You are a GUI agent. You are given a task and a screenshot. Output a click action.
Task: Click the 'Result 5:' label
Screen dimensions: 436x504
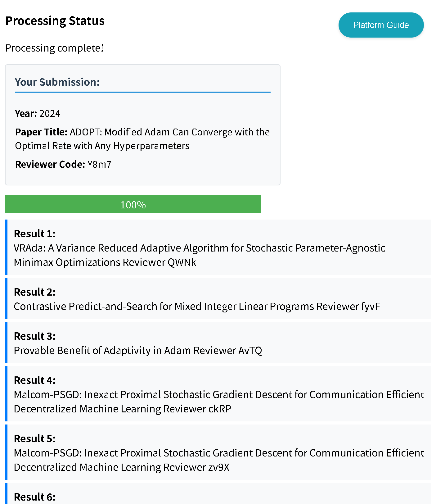tap(35, 438)
